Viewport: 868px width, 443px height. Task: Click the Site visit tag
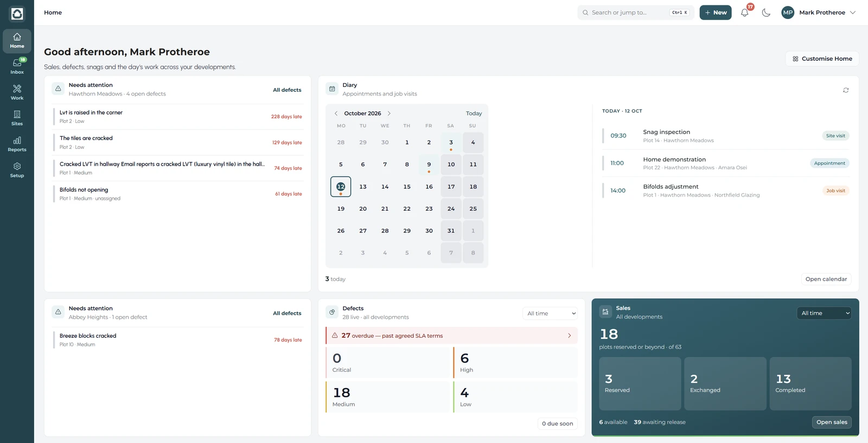pyautogui.click(x=835, y=136)
